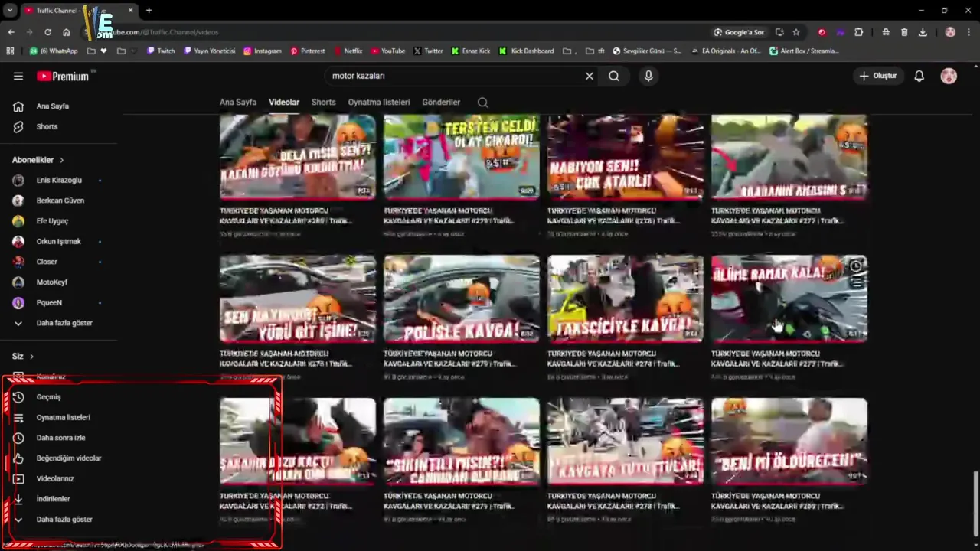The width and height of the screenshot is (980, 551).
Task: Go back using browser back arrow
Action: click(x=11, y=32)
